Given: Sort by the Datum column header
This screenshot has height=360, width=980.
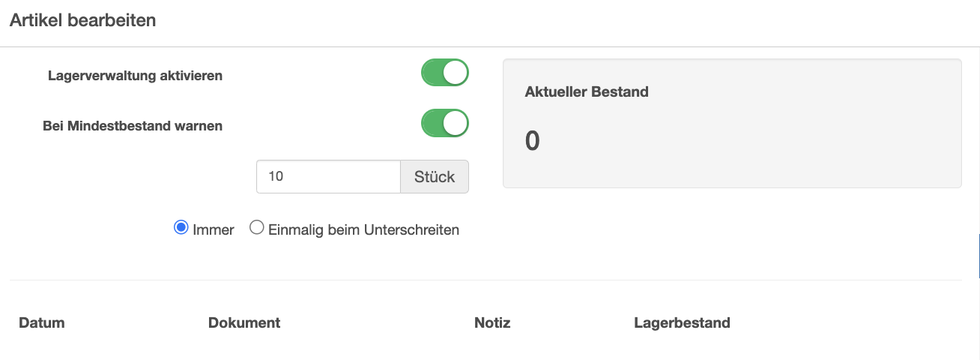Looking at the screenshot, I should (42, 322).
